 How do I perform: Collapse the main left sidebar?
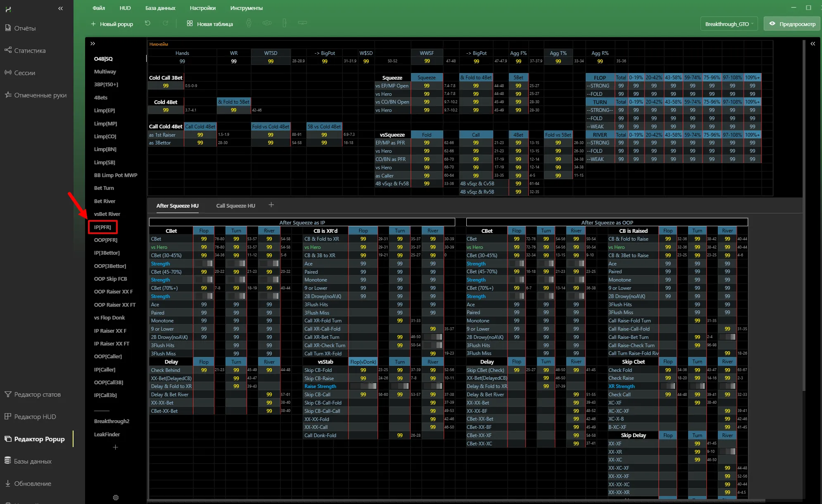coord(61,8)
